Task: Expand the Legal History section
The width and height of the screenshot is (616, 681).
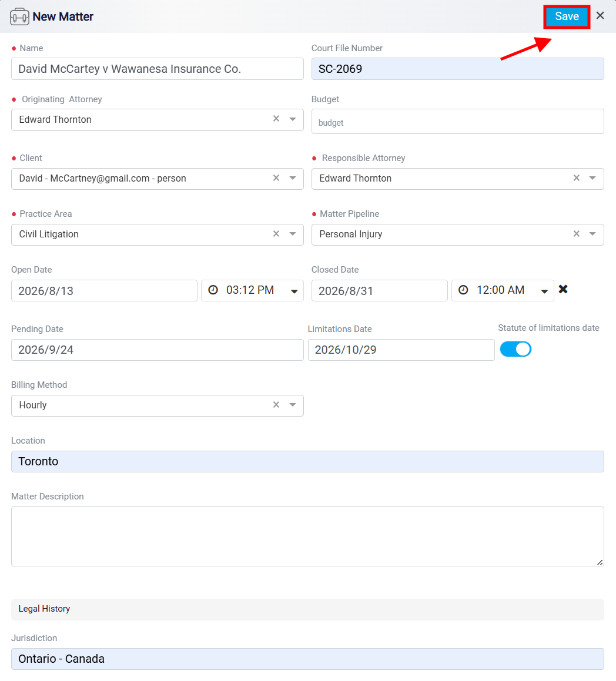Action: tap(307, 609)
